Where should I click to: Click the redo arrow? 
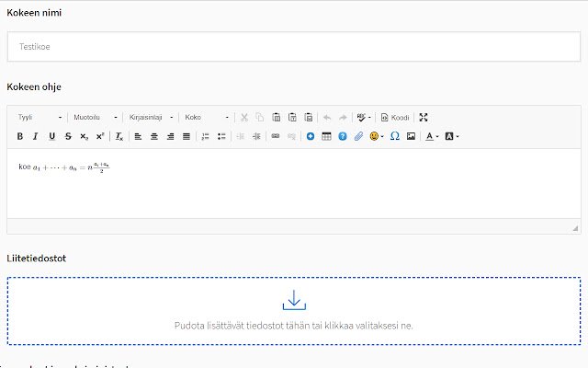pos(343,118)
